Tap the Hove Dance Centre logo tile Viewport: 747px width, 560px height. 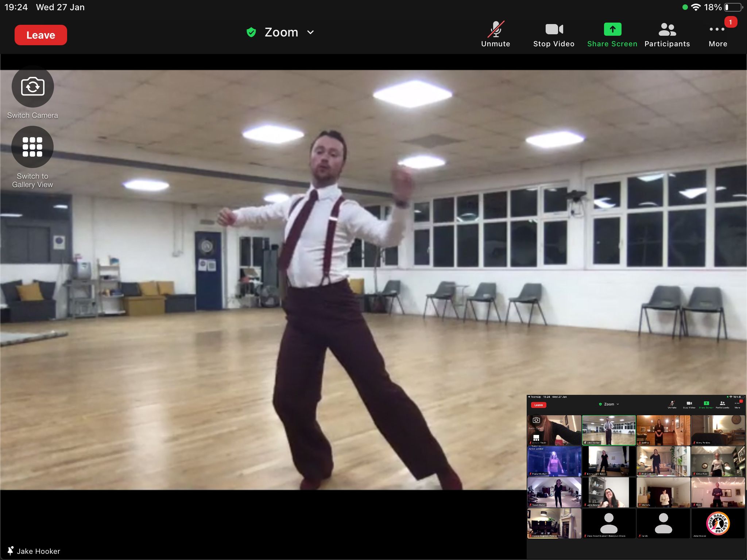(x=718, y=523)
